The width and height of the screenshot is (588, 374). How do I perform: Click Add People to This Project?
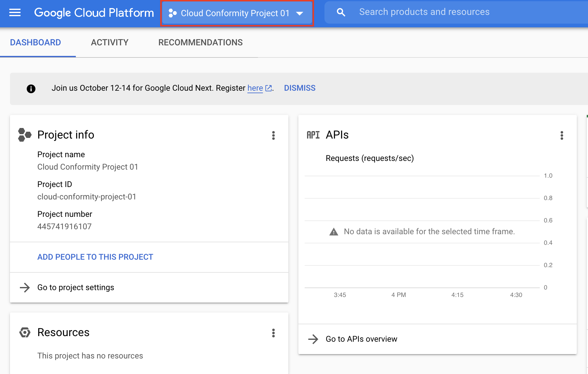pyautogui.click(x=95, y=257)
